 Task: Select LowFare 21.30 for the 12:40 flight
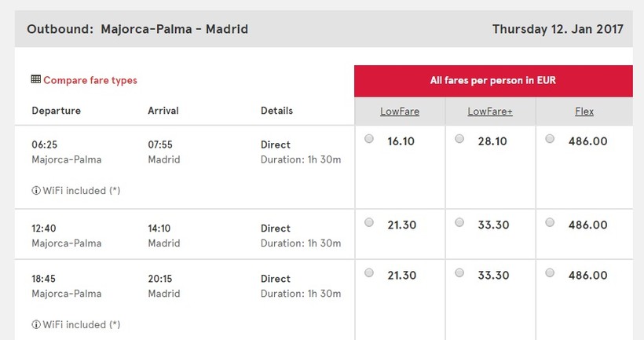(x=369, y=223)
